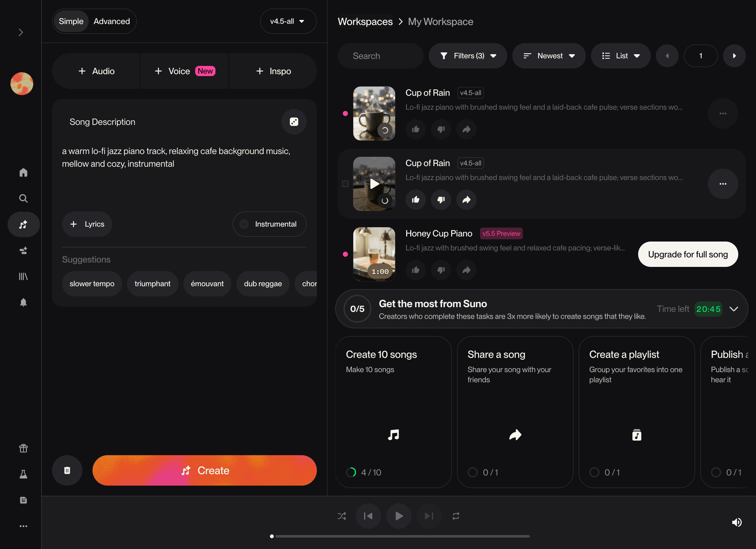The height and width of the screenshot is (549, 756).
Task: Open the Notifications bell icon
Action: point(23,302)
